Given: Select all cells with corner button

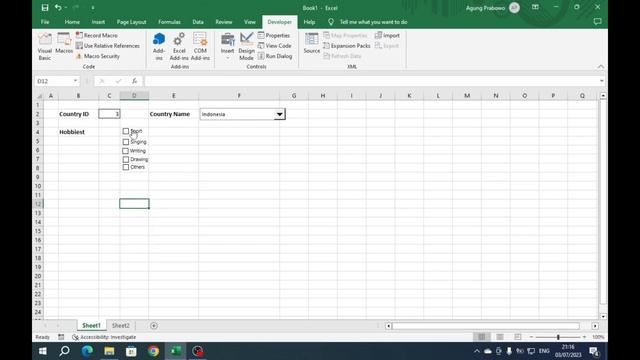Looking at the screenshot, I should (39, 96).
